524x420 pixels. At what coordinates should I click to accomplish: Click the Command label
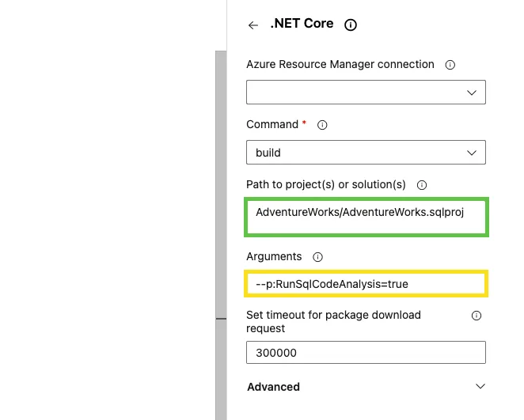click(x=272, y=124)
